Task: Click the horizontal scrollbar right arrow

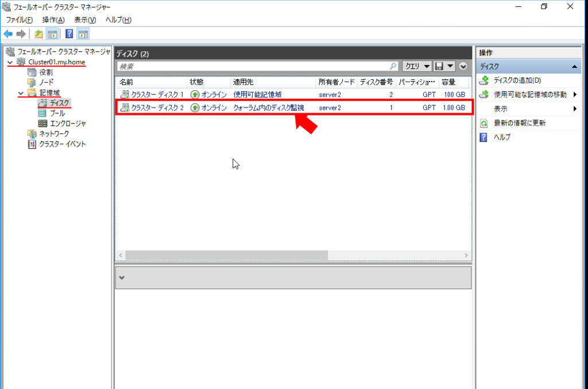Action: (466, 255)
